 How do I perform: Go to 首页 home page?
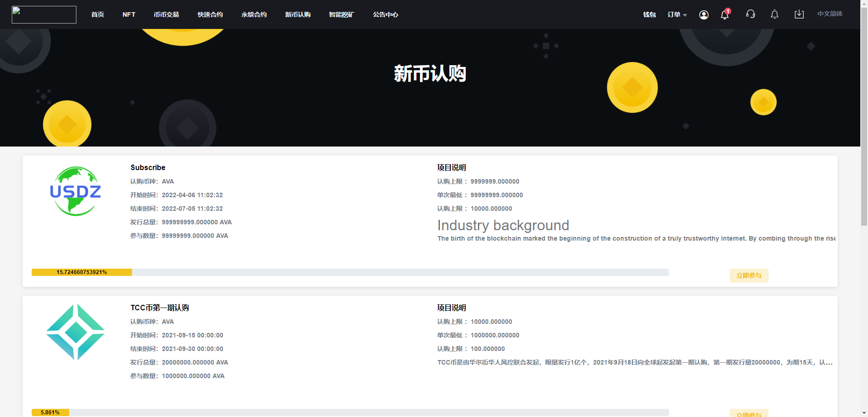coord(98,15)
